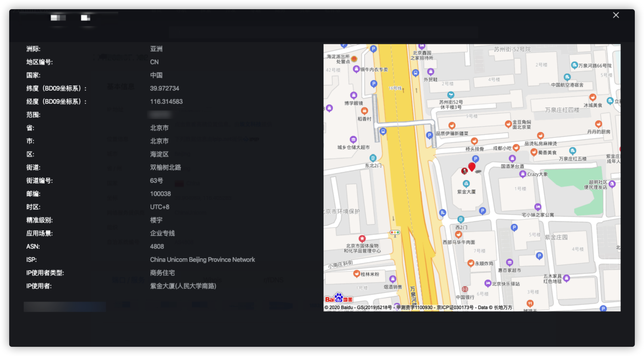Click the 桂林米粉 food marker
Screen dimensions: 644x356
(x=357, y=273)
